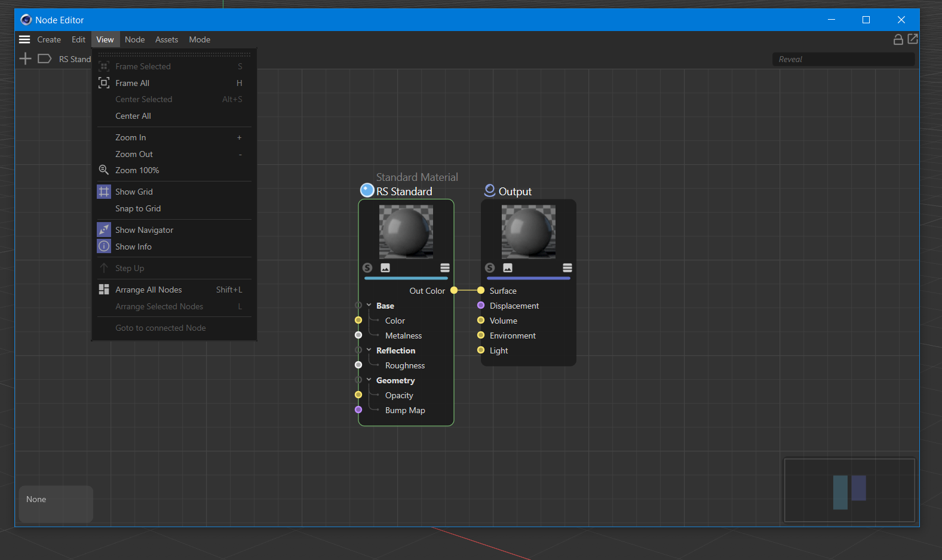This screenshot has height=560, width=942.
Task: Click the open-in-new-window icon
Action: click(913, 39)
